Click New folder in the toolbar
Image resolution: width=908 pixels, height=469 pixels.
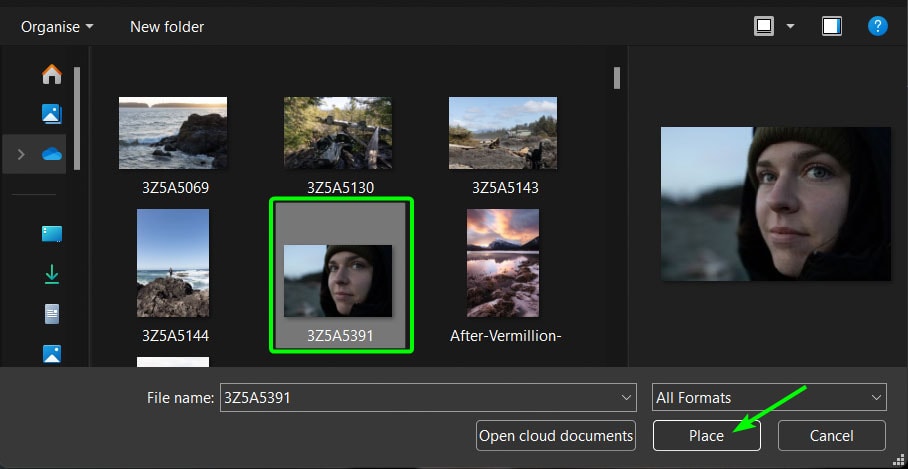pyautogui.click(x=167, y=27)
